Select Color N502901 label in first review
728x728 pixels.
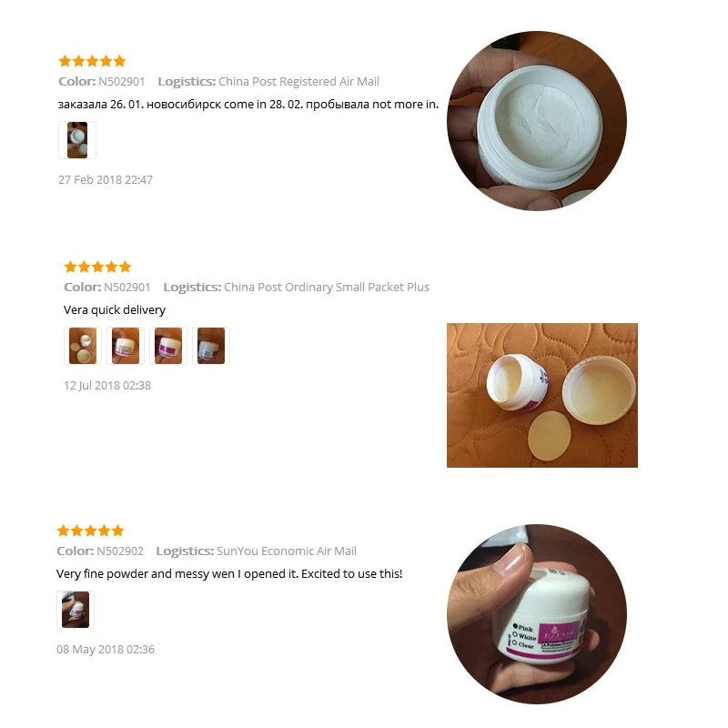[102, 81]
